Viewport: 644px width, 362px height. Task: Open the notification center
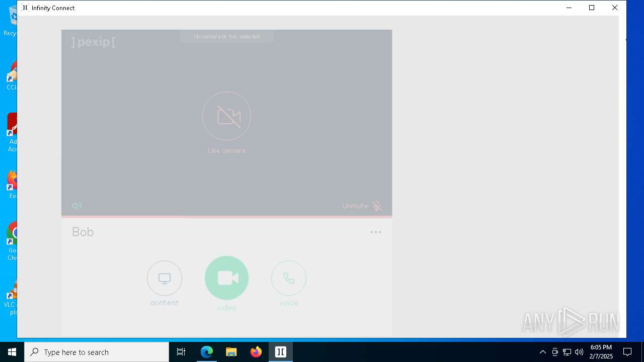pos(627,352)
